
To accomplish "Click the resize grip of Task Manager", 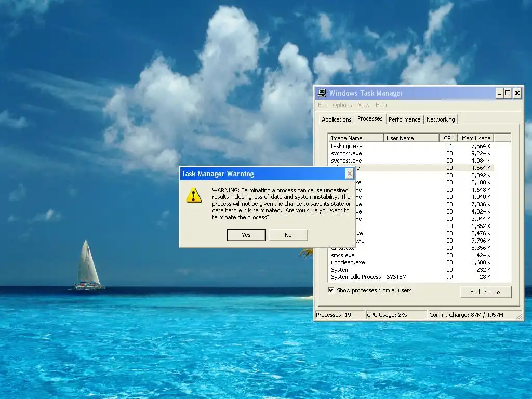I will (520, 316).
